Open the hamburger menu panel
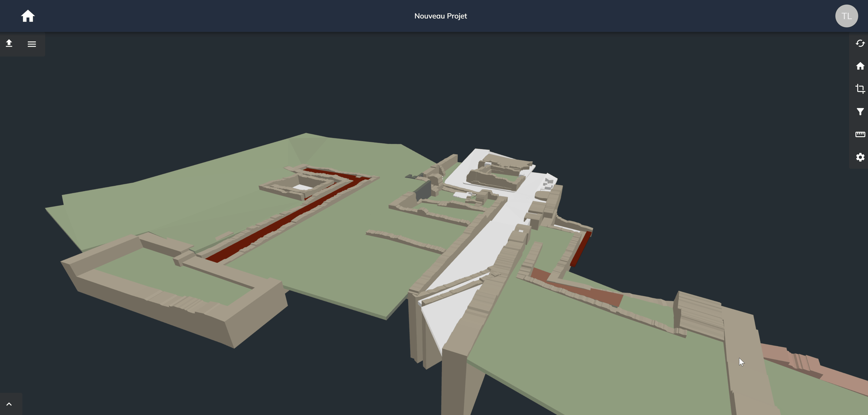 (32, 44)
